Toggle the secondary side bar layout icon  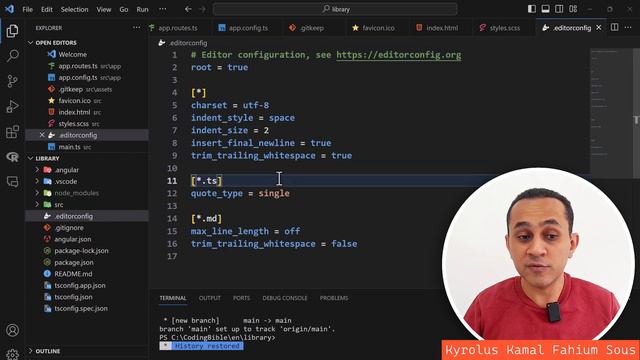tap(559, 9)
